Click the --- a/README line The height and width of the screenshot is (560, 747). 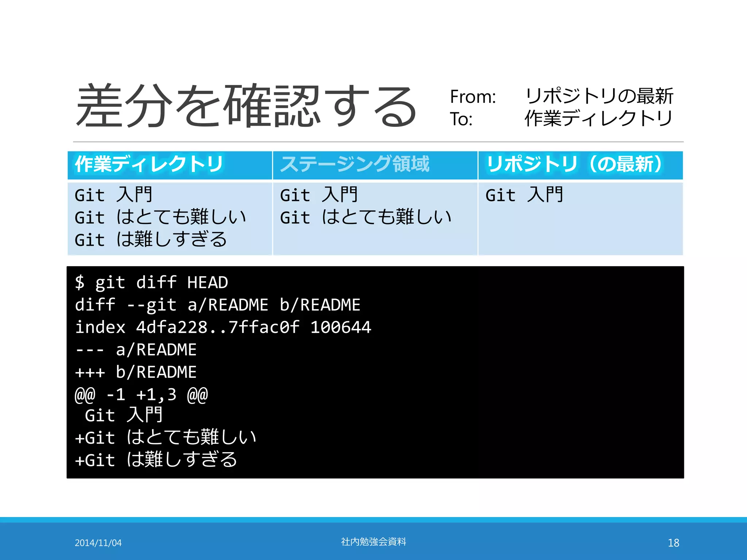coord(136,349)
